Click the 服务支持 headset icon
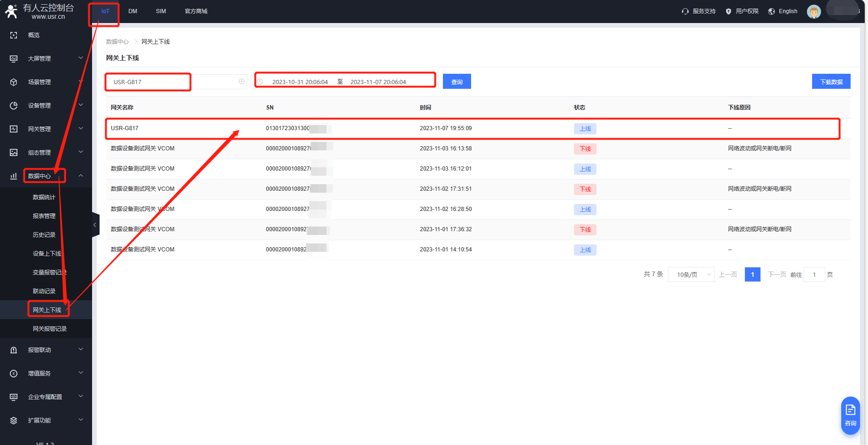Image resolution: width=868 pixels, height=445 pixels. tap(685, 11)
